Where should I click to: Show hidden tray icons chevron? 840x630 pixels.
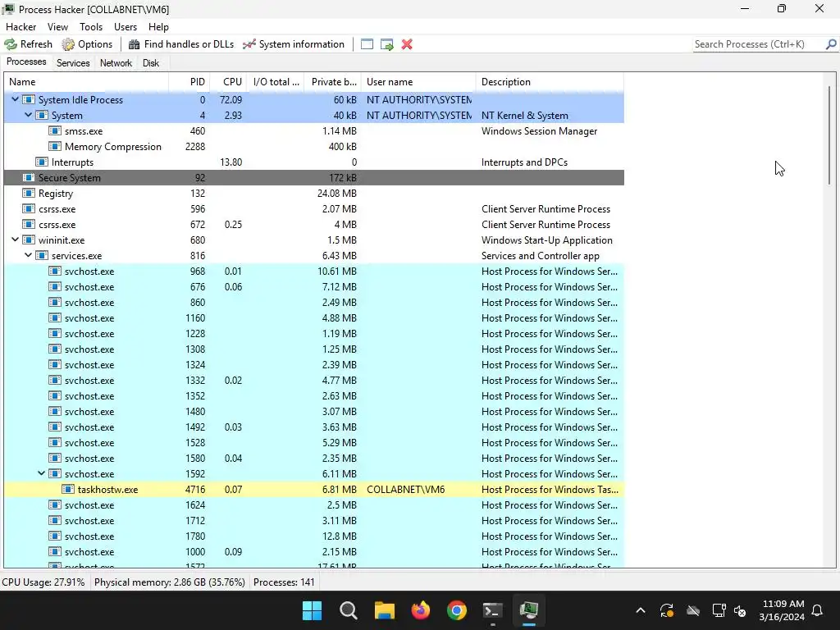pos(640,610)
